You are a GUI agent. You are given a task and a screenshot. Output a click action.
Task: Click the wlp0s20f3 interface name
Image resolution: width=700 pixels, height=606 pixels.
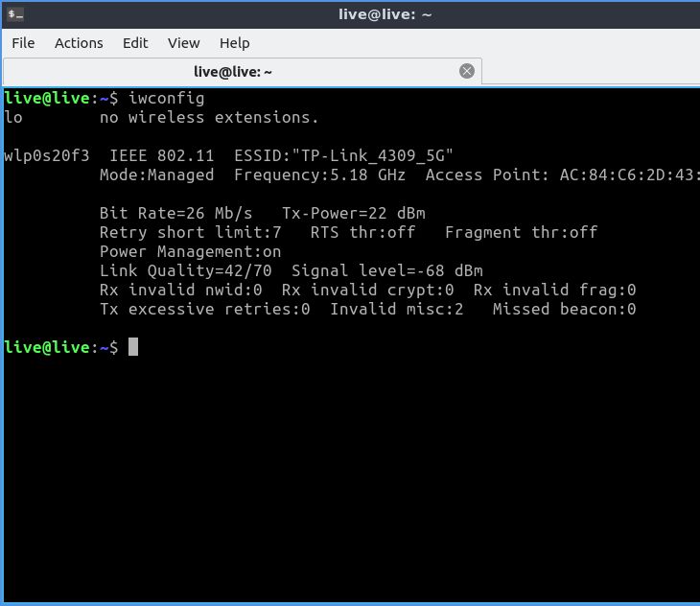pos(47,155)
